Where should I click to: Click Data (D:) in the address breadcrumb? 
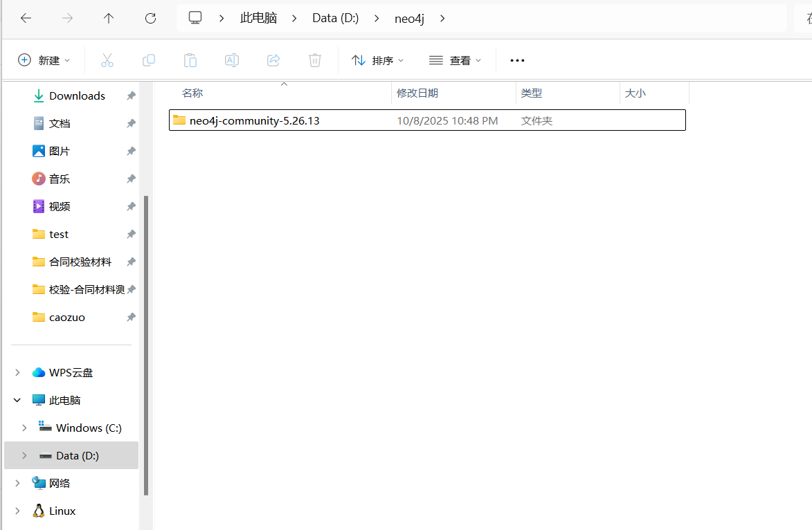(x=336, y=18)
